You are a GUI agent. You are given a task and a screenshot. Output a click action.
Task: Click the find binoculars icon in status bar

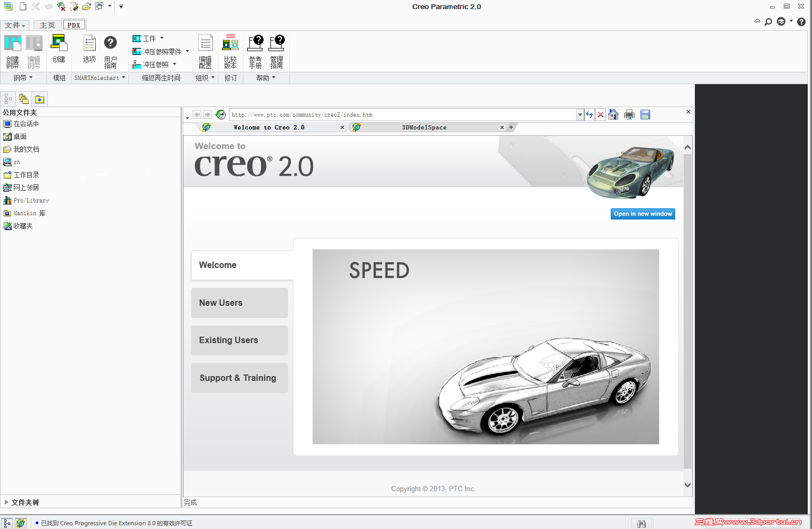[x=642, y=524]
